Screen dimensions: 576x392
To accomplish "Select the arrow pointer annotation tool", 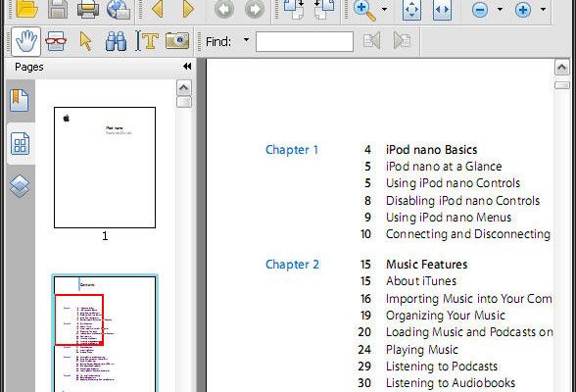I will click(85, 41).
